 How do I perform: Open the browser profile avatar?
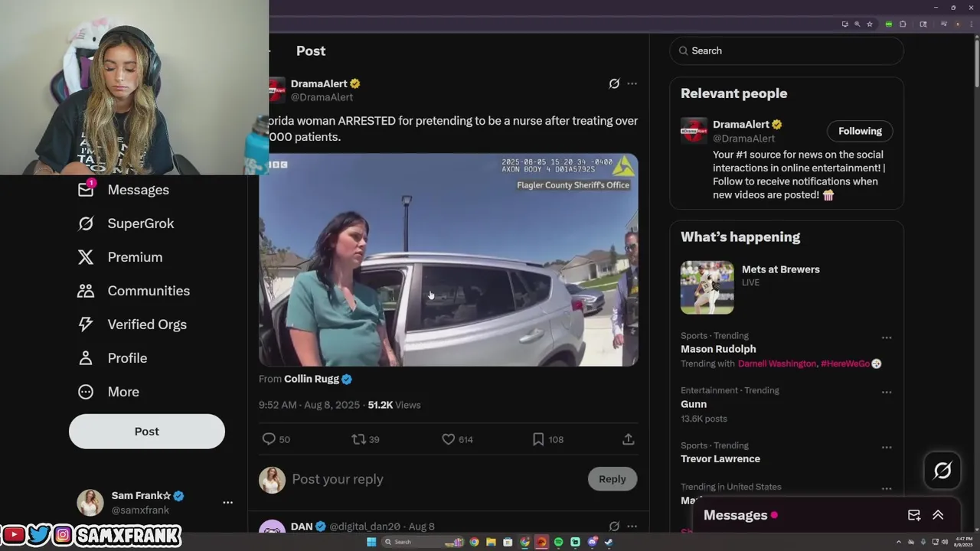[x=958, y=24]
